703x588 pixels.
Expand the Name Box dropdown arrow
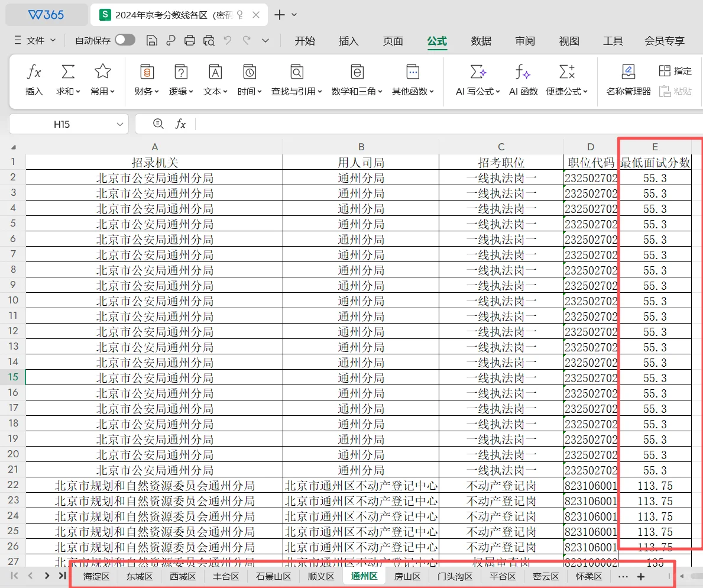119,124
